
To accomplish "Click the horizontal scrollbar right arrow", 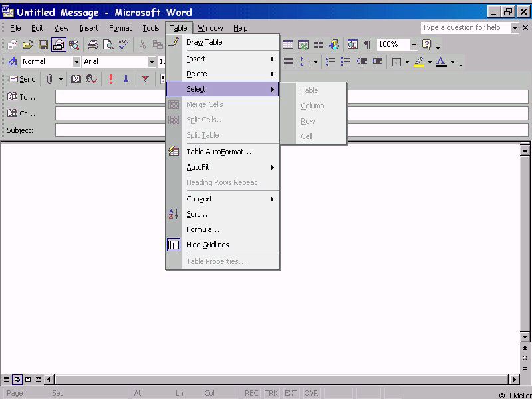I will click(514, 379).
